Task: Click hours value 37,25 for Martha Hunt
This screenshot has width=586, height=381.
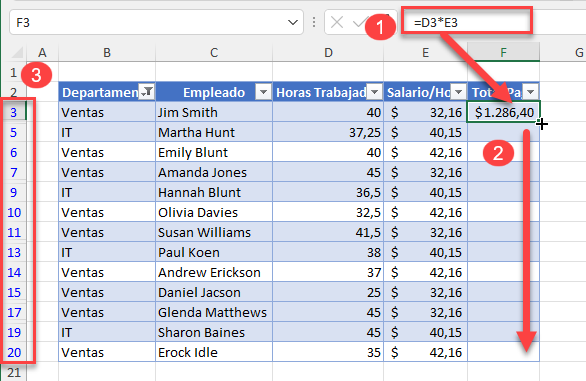Action: (x=328, y=132)
